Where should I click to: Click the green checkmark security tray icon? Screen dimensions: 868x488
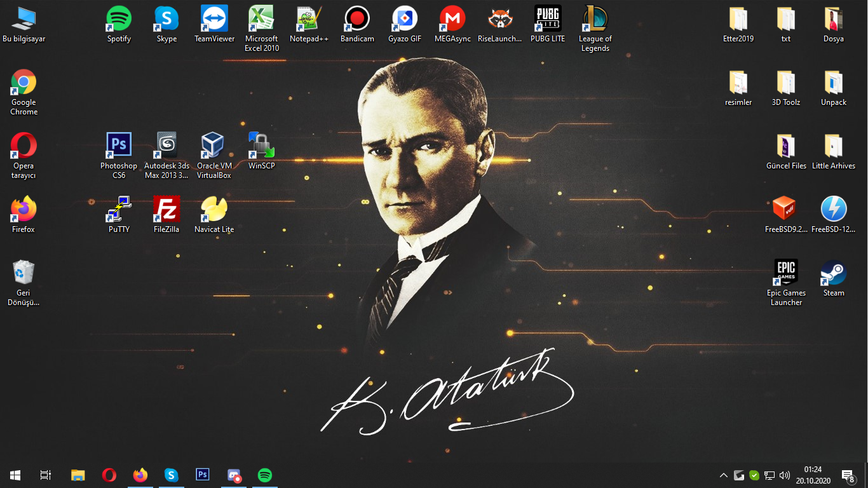(754, 475)
